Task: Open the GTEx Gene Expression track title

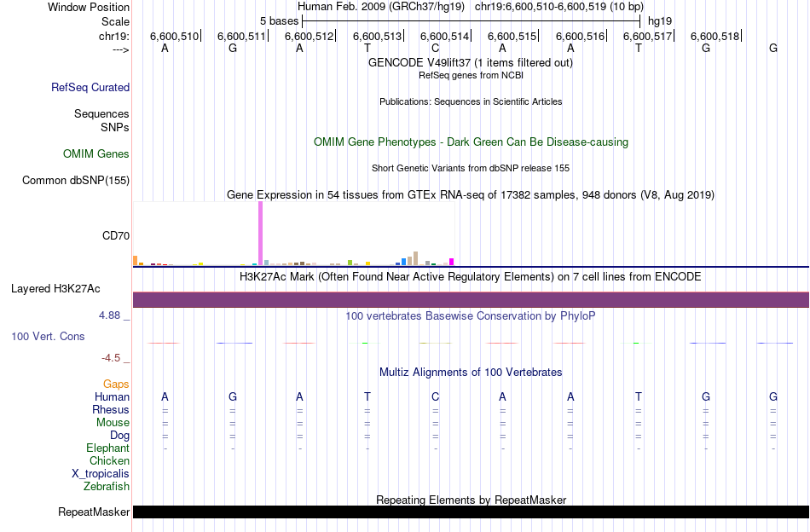Action: click(471, 194)
